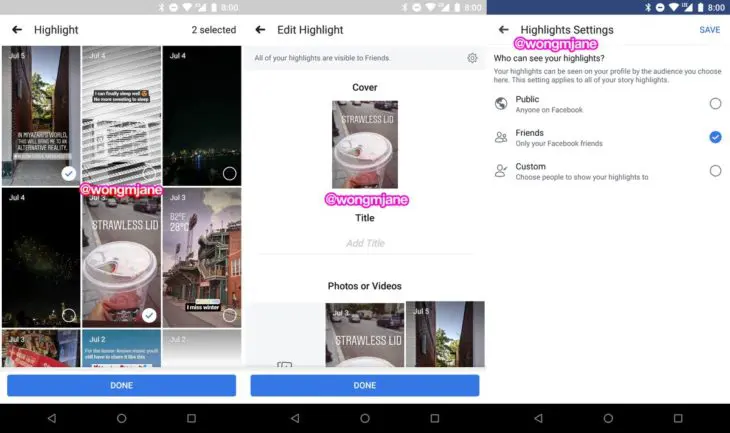Viewport: 730px width, 433px height.
Task: Click the globe icon beside Public
Action: [501, 104]
